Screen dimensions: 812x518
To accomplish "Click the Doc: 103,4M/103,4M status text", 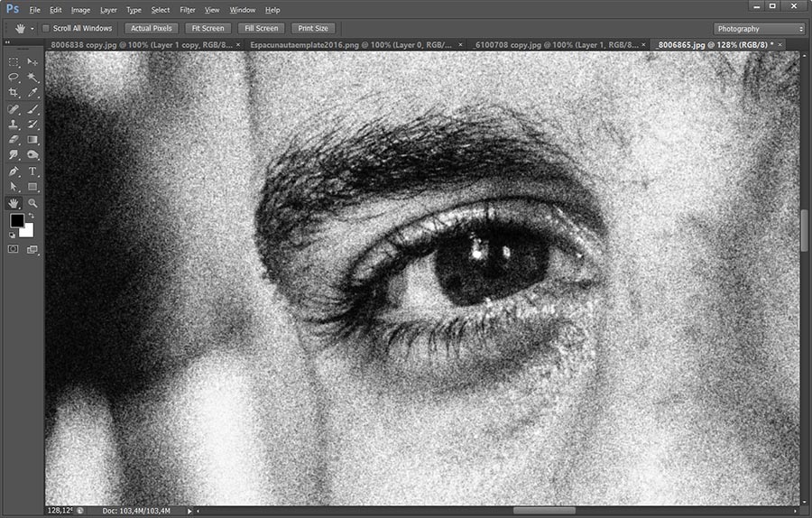I will [136, 512].
